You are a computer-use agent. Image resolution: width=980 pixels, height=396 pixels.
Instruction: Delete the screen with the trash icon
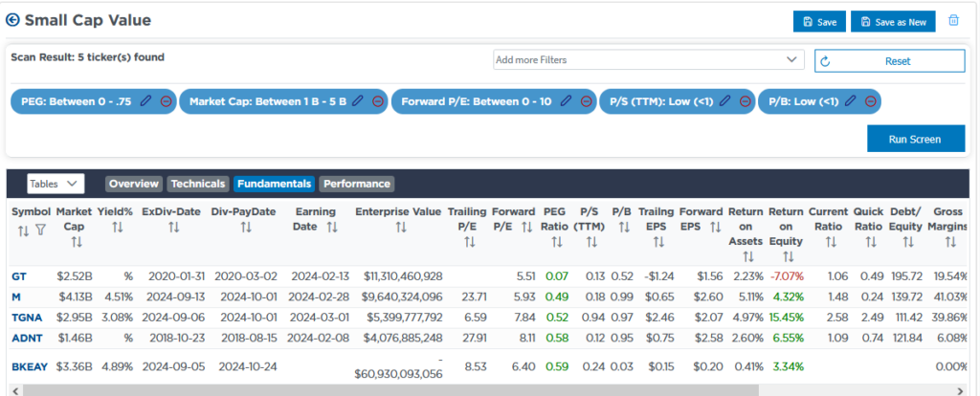(x=953, y=20)
